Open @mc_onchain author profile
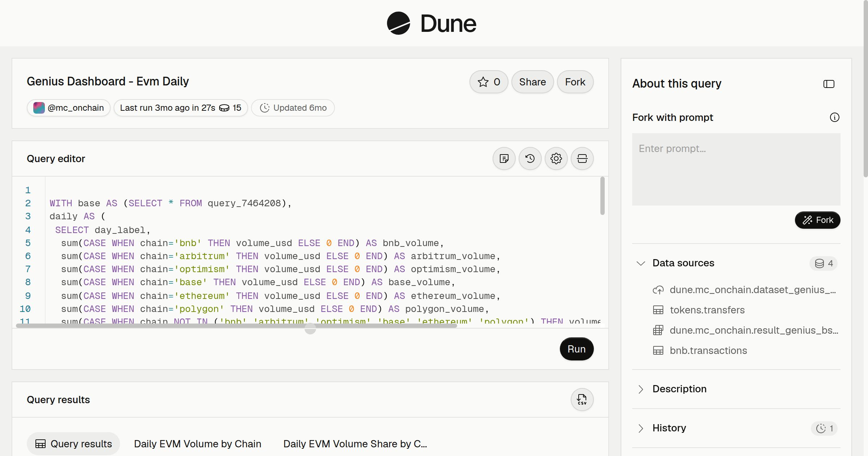Screen dimensions: 868x456 (69, 108)
